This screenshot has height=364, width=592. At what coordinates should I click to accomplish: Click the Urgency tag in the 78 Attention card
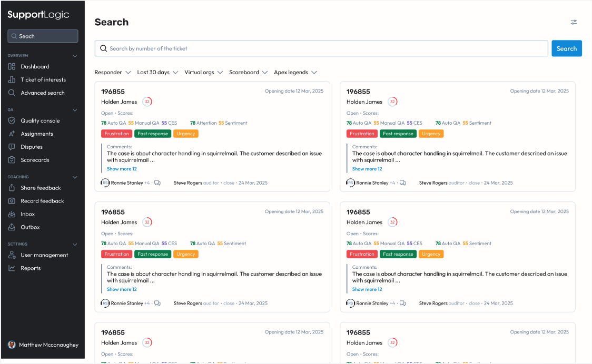(186, 134)
